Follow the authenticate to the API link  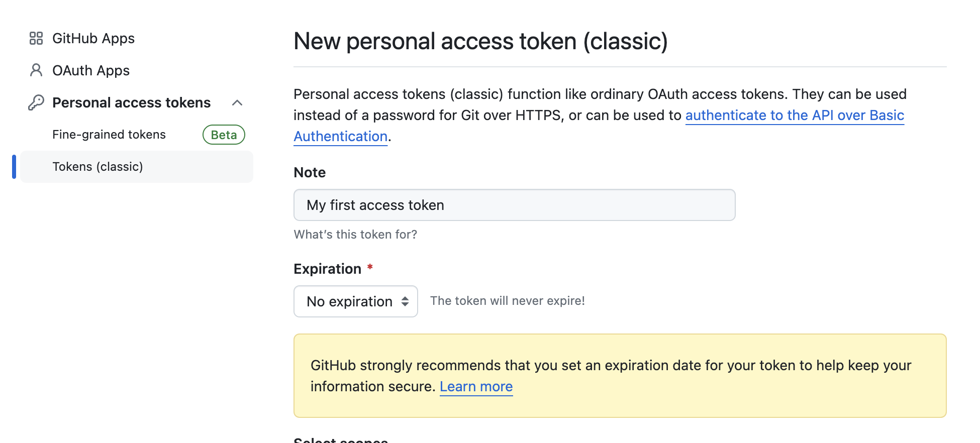coord(795,116)
